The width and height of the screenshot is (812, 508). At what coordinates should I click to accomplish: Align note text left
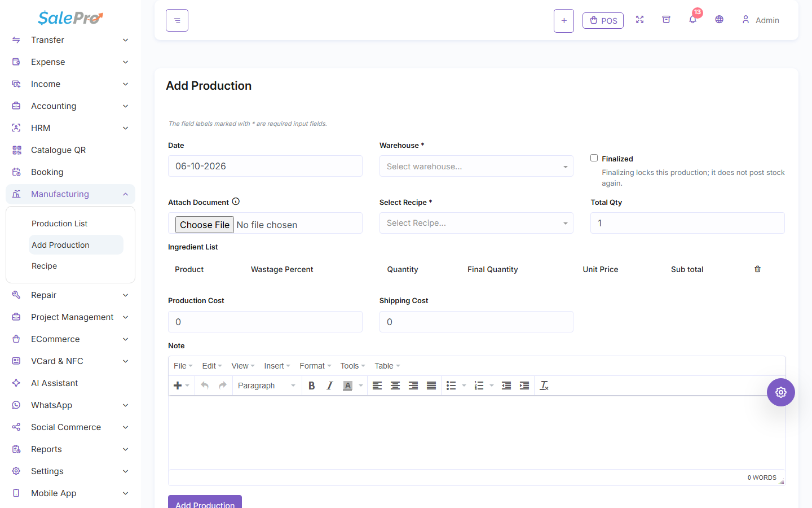pos(377,386)
